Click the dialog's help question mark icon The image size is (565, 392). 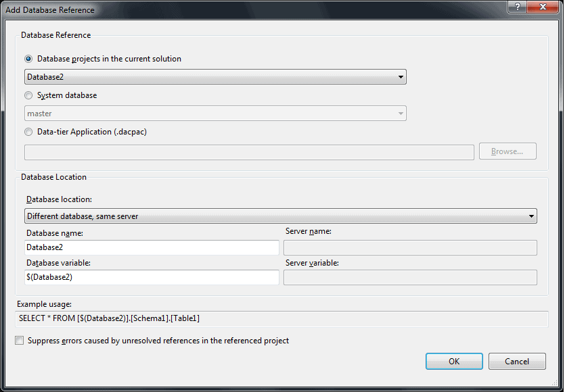[x=518, y=7]
